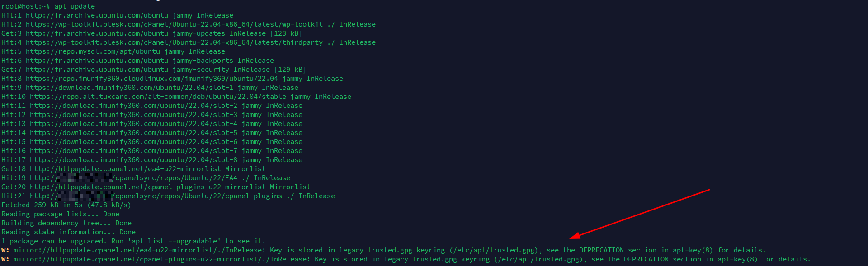Click the red arrow's head
This screenshot has height=266, width=868.
(x=572, y=236)
